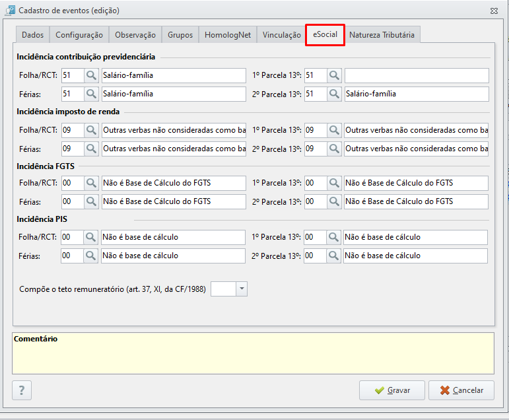Focus PIS Férias code field 00
The height and width of the screenshot is (420, 509).
click(73, 256)
